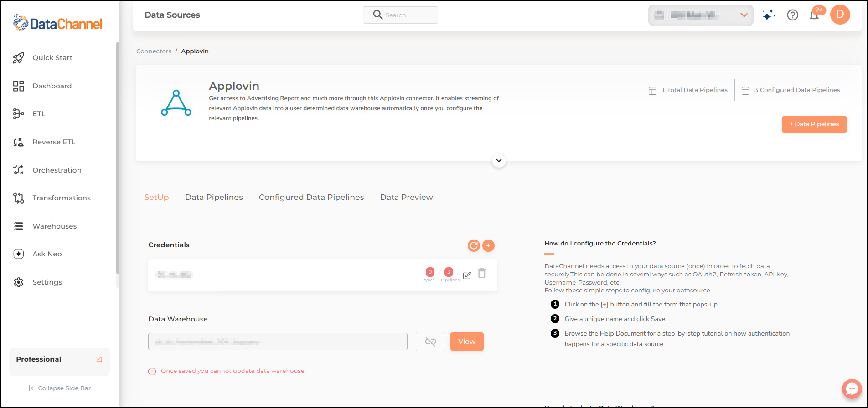
Task: Expand the connector details chevron
Action: (x=499, y=161)
